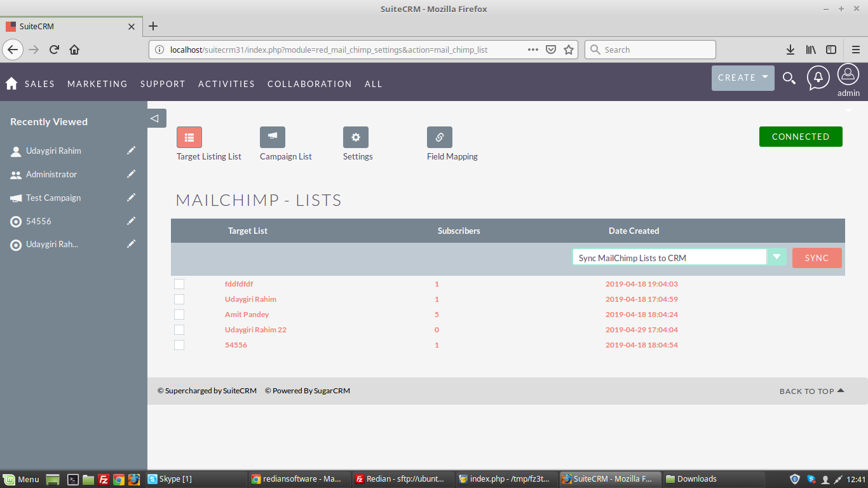
Task: Open the SALES menu
Action: click(x=39, y=84)
